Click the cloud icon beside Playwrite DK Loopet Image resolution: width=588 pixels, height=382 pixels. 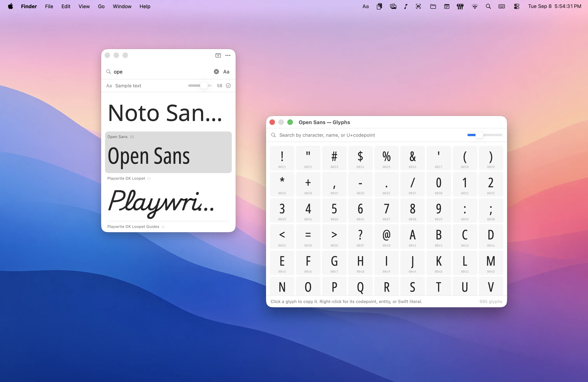pos(149,178)
